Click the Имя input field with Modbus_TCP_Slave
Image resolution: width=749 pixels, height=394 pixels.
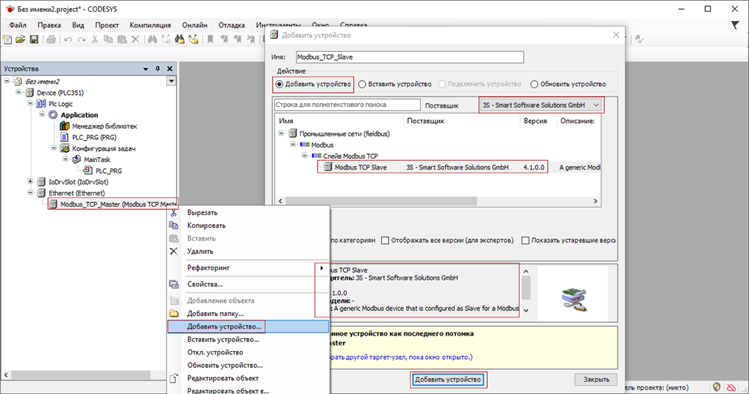(410, 57)
